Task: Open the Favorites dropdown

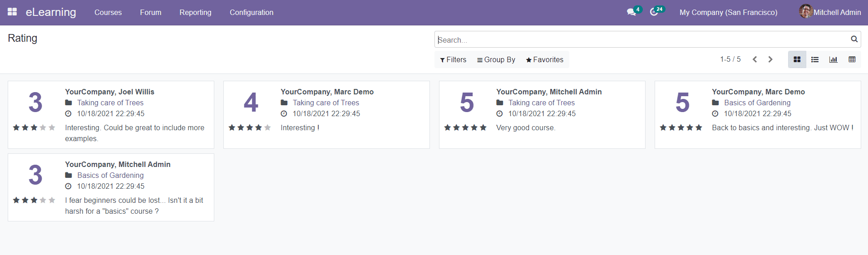Action: pyautogui.click(x=544, y=59)
